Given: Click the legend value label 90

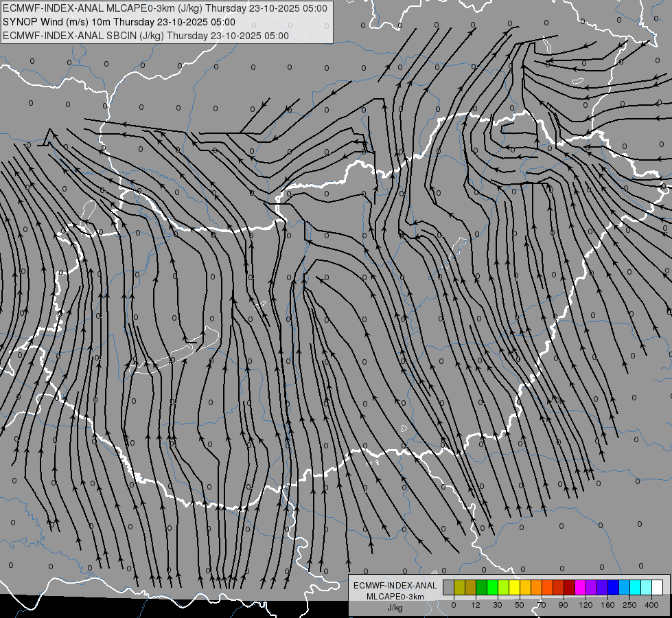Looking at the screenshot, I should tap(563, 605).
